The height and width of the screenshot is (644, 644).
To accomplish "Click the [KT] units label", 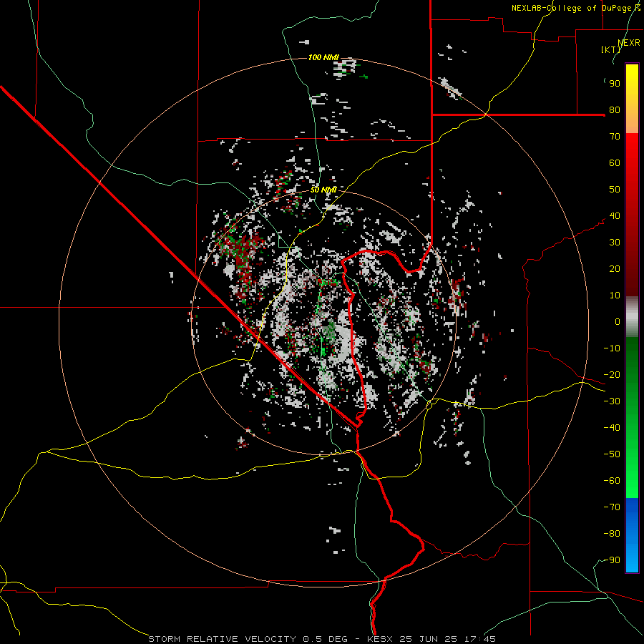I will point(611,49).
